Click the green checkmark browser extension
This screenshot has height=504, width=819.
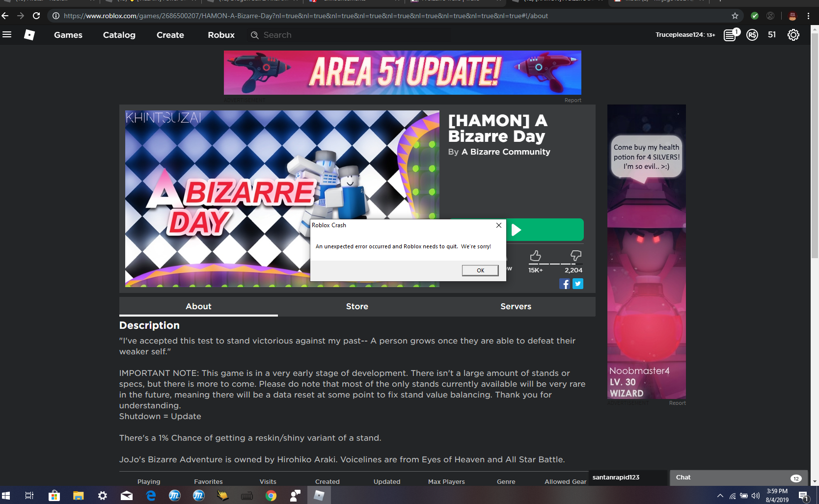coord(755,16)
